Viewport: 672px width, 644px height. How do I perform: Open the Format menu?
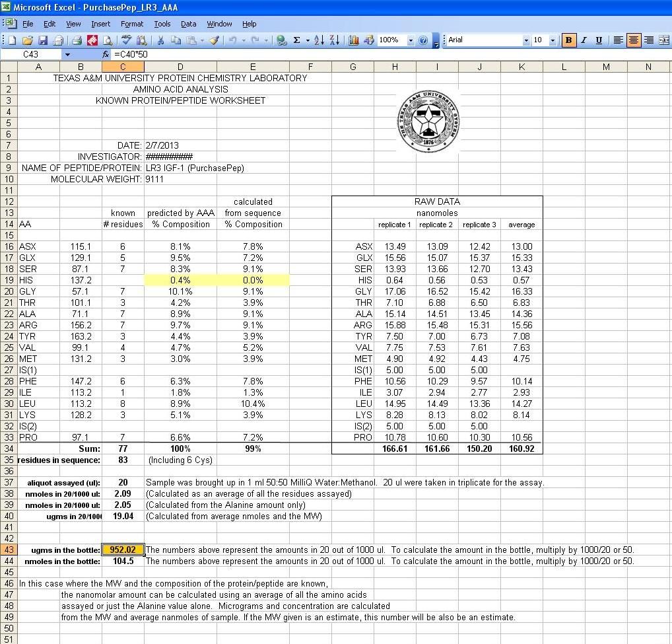pyautogui.click(x=131, y=24)
